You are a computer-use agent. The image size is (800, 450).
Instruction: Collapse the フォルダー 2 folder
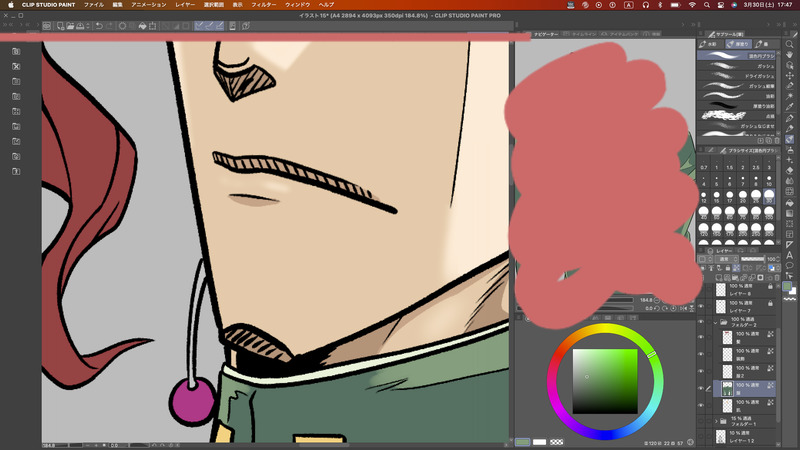715,322
